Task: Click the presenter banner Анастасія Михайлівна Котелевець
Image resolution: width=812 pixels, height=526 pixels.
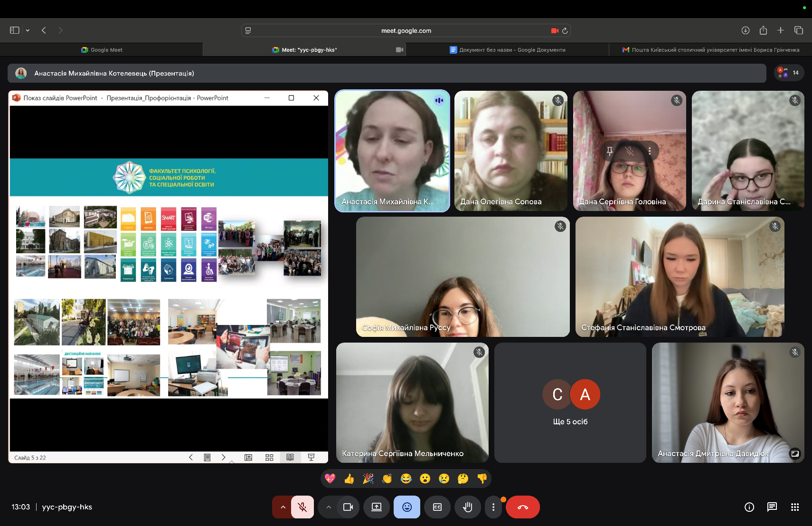Action: point(387,73)
